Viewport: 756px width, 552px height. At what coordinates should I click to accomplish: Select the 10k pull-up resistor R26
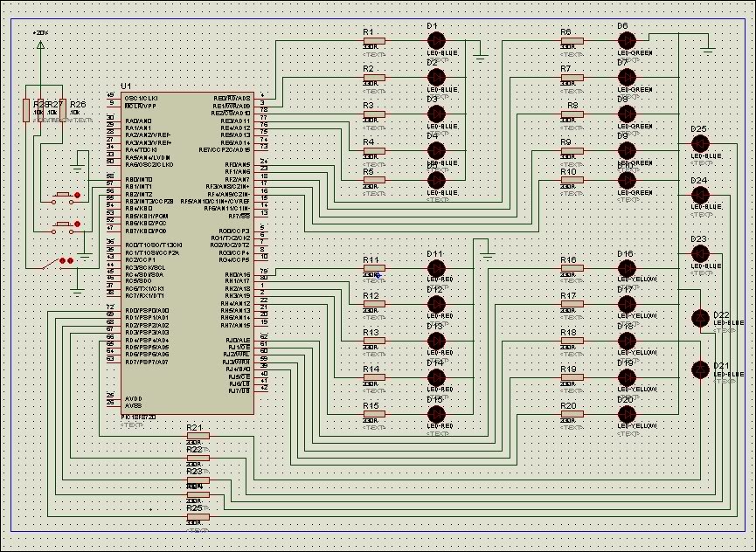[63, 110]
